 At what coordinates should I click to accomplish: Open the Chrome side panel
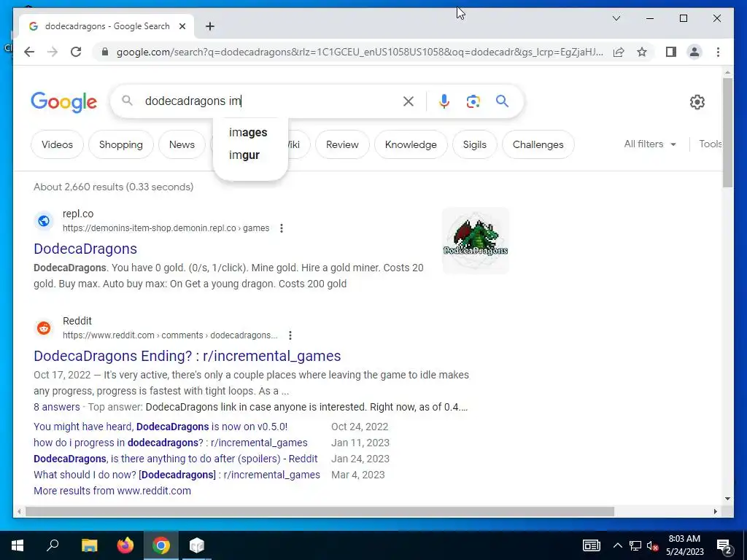(671, 52)
